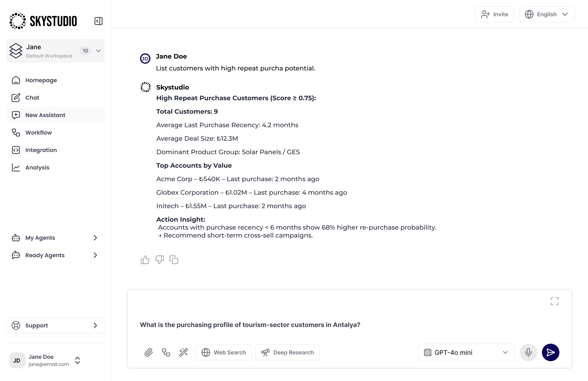Send the message with arrow button
Image resolution: width=588 pixels, height=381 pixels.
[550, 352]
